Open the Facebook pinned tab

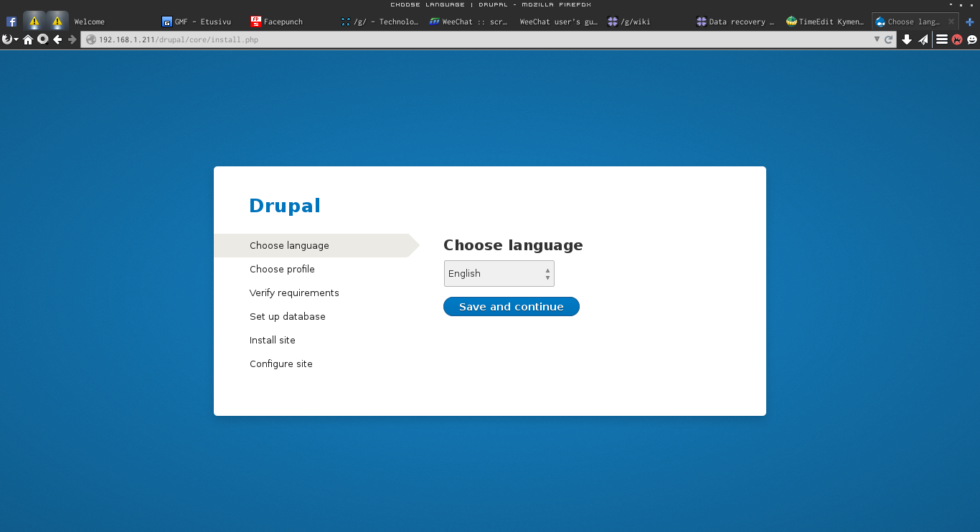tap(11, 22)
